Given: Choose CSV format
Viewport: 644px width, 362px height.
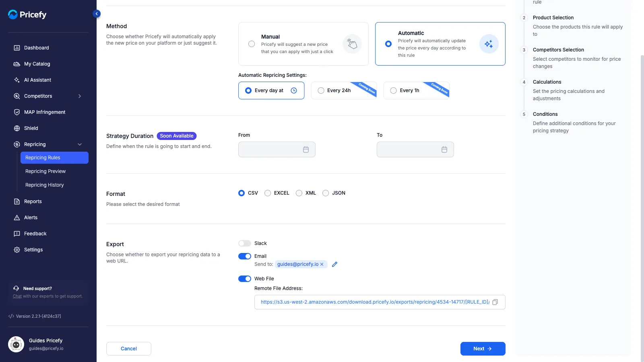Looking at the screenshot, I should 242,193.
